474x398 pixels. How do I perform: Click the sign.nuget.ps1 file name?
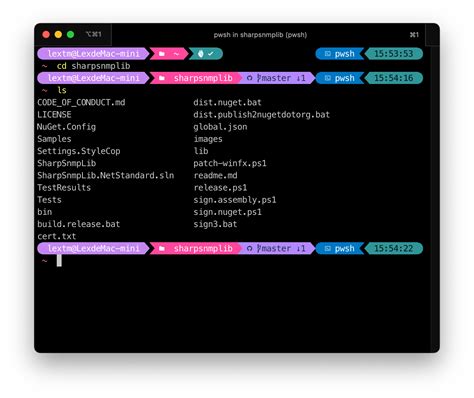click(x=227, y=212)
